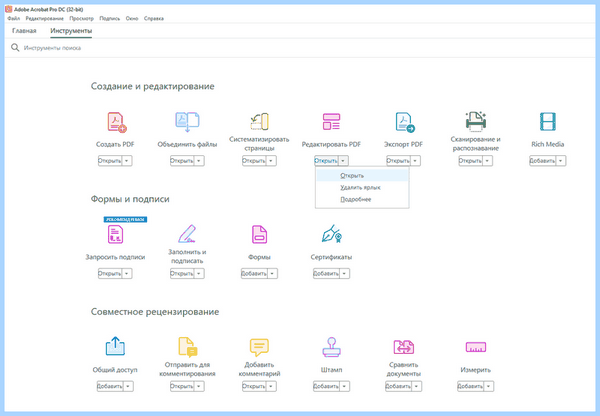600x416 pixels.
Task: Open the Просмотр menu
Action: [81, 18]
